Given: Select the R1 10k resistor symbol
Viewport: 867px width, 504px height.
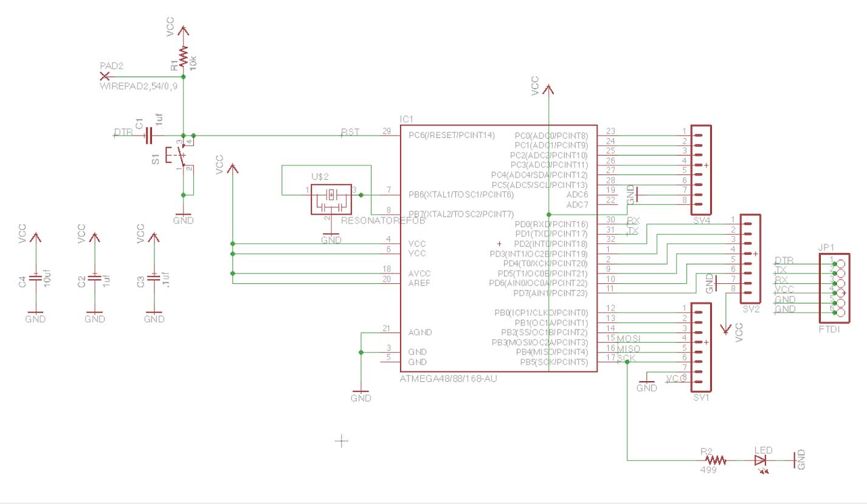Looking at the screenshot, I should coord(183,58).
